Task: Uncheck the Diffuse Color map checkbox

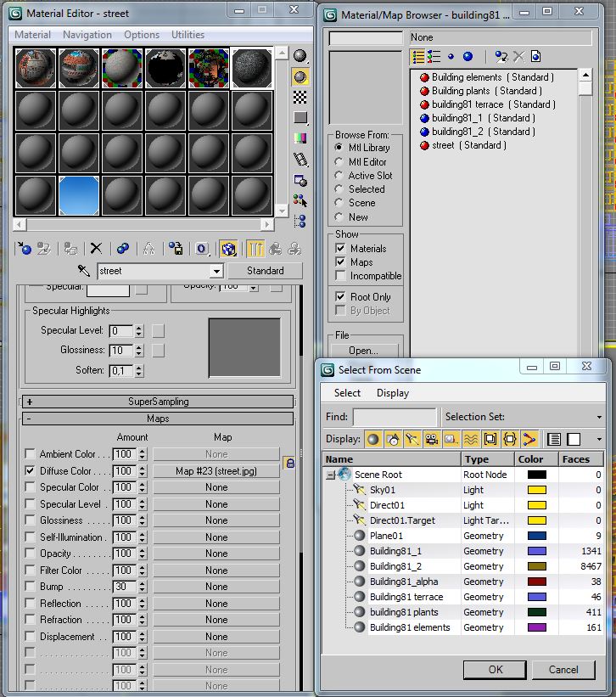Action: coord(30,470)
